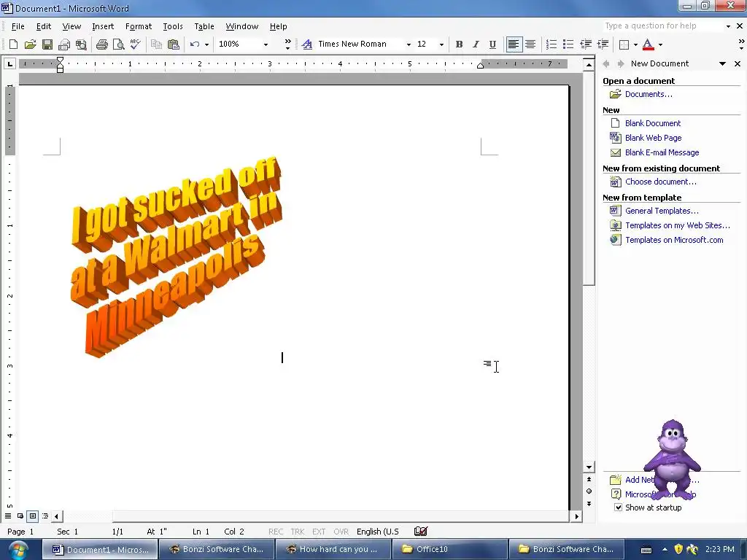
Task: Open the Insert menu
Action: click(x=103, y=26)
